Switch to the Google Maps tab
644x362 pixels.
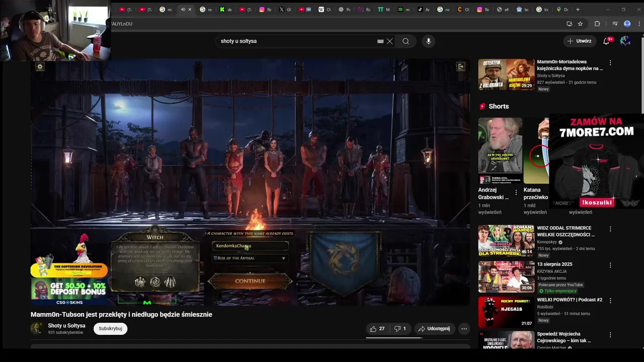pyautogui.click(x=562, y=10)
